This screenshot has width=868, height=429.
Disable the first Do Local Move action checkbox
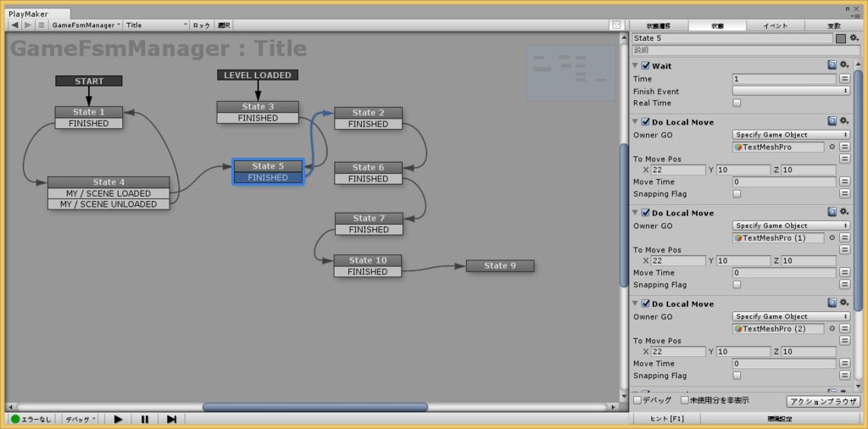645,122
